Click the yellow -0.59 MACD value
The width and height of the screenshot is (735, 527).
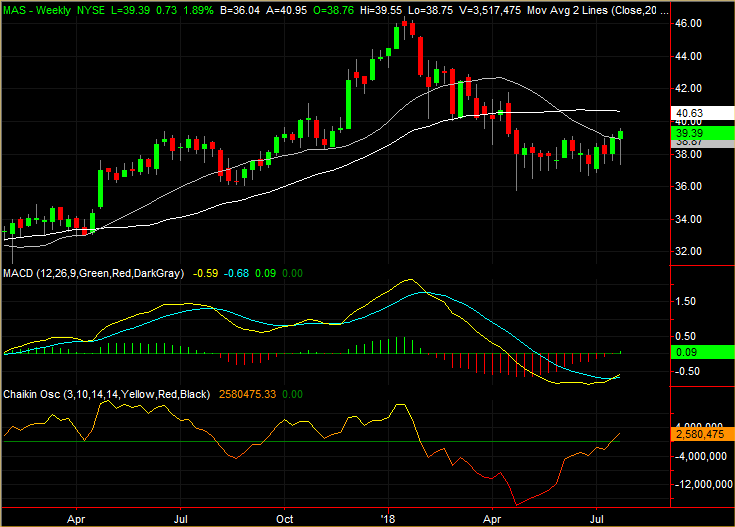[206, 272]
